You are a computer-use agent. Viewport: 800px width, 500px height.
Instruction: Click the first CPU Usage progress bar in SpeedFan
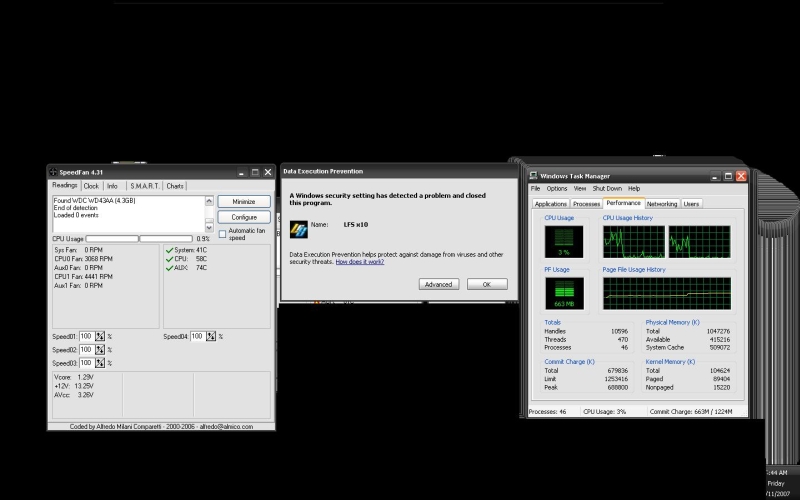pos(112,239)
